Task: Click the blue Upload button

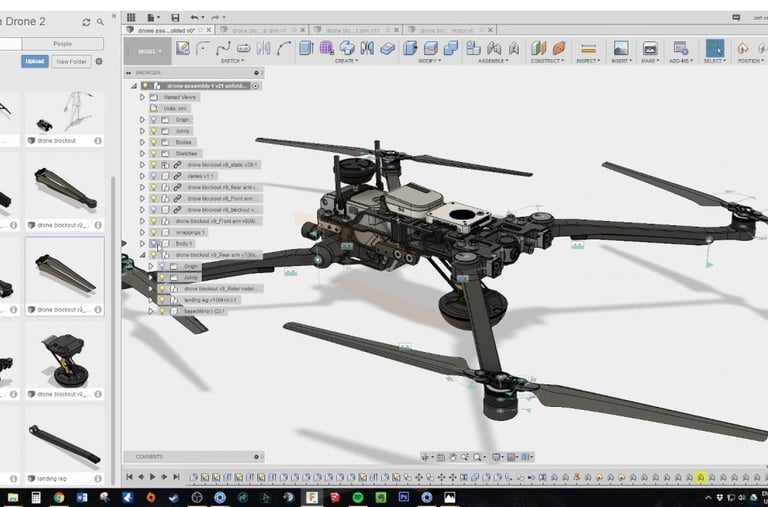Action: (x=34, y=62)
